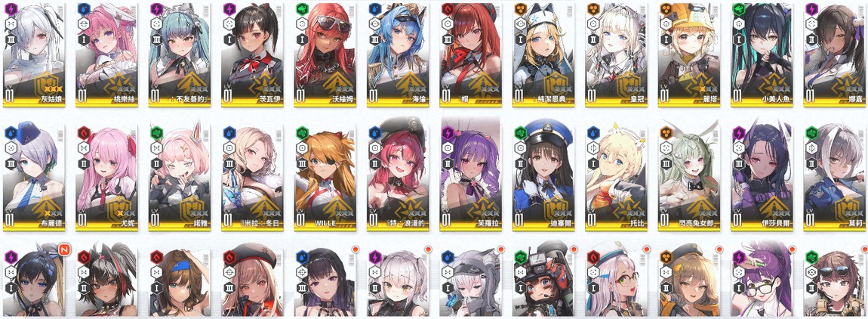Click the wind element icon on 沃綸姆

click(x=302, y=9)
